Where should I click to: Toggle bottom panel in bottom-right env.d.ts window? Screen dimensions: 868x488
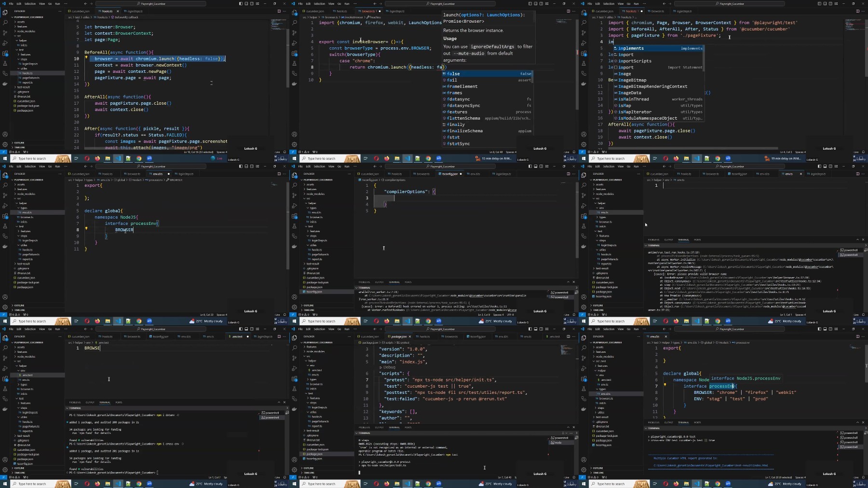tap(824, 329)
